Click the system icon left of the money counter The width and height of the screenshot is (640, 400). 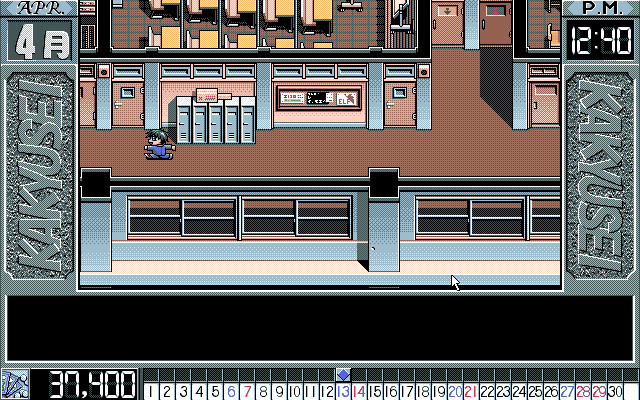(15, 384)
